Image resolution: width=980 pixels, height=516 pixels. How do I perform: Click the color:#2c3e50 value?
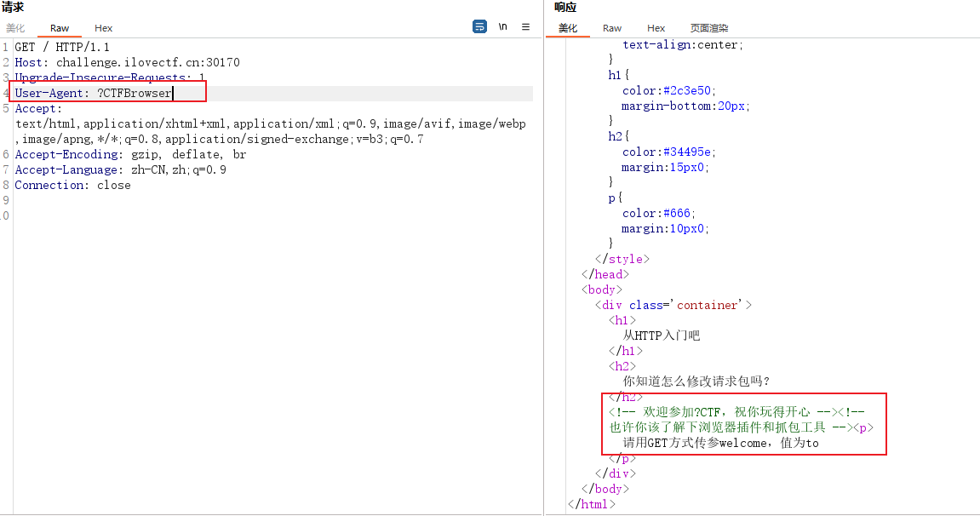pyautogui.click(x=687, y=90)
